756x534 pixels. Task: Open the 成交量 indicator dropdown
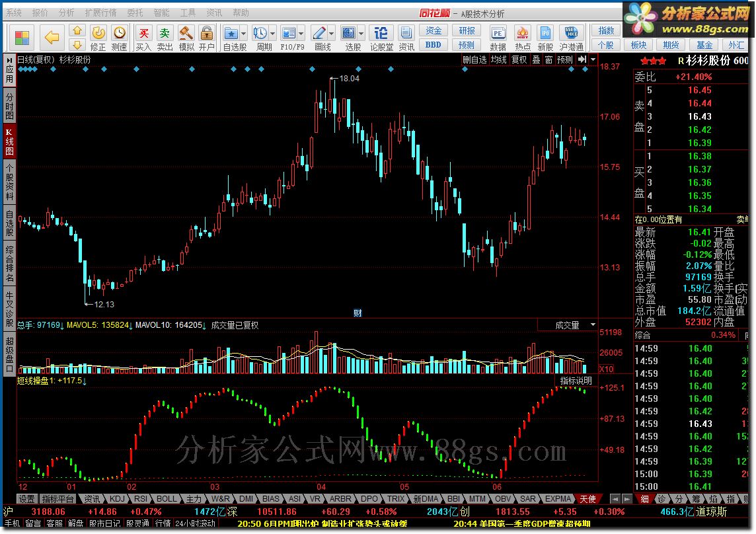click(568, 325)
